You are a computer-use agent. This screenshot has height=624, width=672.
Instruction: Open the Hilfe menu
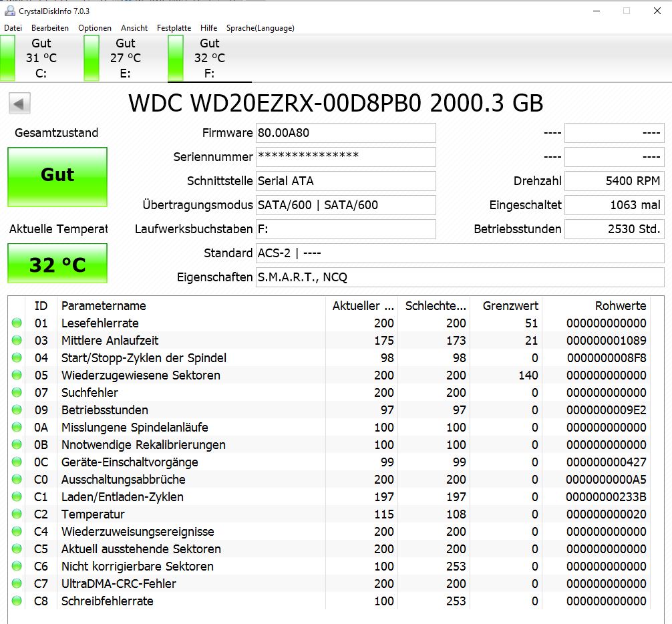click(x=208, y=28)
